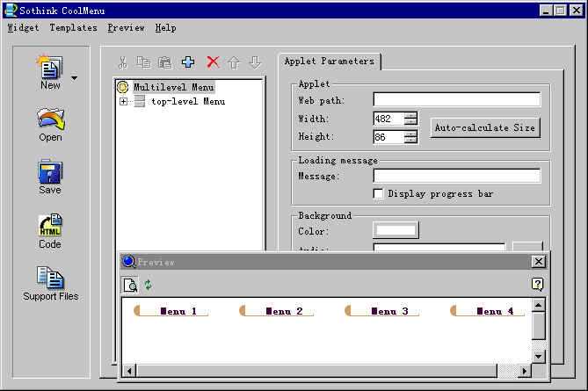The image size is (588, 391).
Task: Click the New widget icon
Action: pos(50,71)
